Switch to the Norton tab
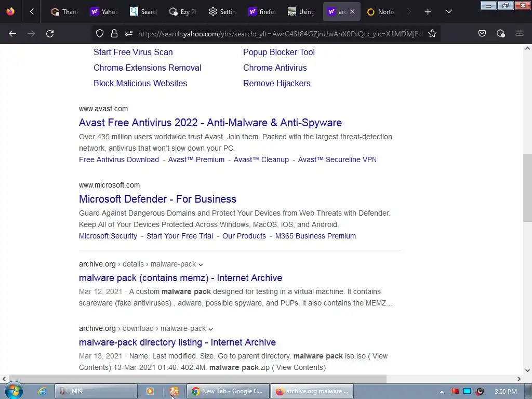The image size is (532, 399). coord(381,11)
